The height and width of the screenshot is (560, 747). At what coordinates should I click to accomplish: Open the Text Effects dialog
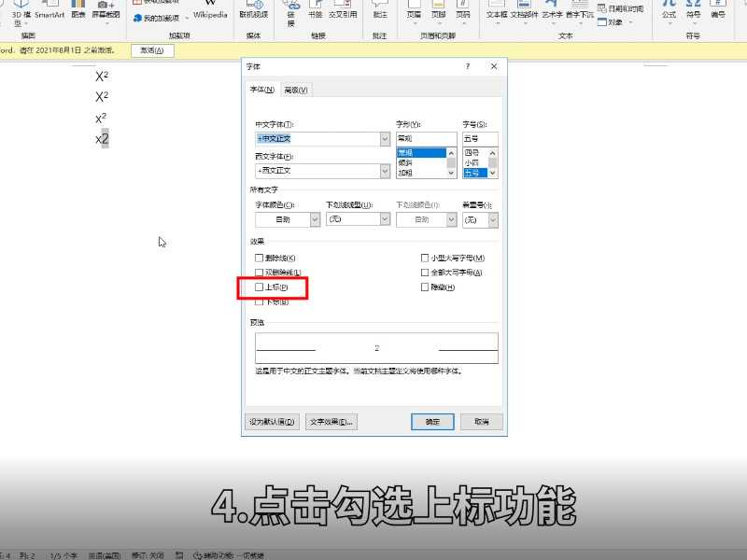pyautogui.click(x=329, y=421)
